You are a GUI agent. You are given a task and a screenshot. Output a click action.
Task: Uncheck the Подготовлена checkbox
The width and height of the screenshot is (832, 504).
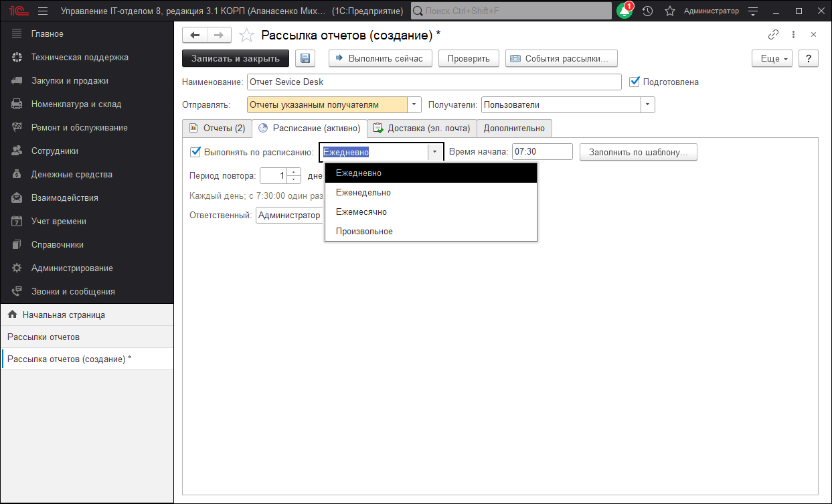tap(635, 82)
